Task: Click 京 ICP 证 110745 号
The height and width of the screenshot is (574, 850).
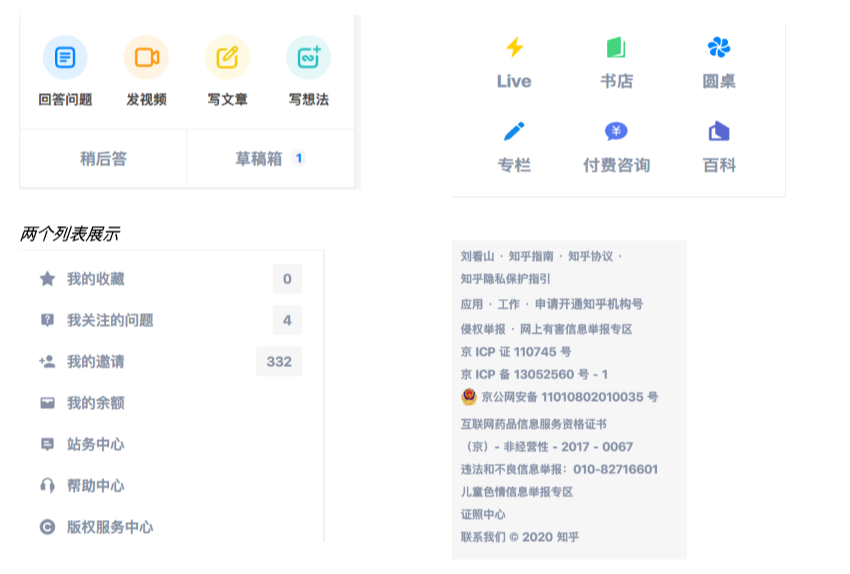Action: 516,352
